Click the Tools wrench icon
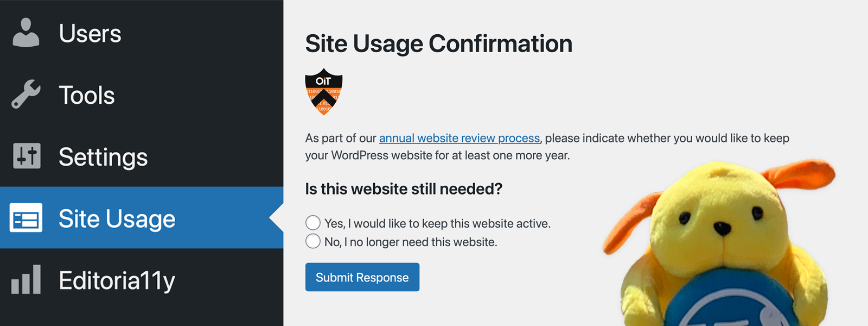Image resolution: width=868 pixels, height=326 pixels. (x=25, y=95)
